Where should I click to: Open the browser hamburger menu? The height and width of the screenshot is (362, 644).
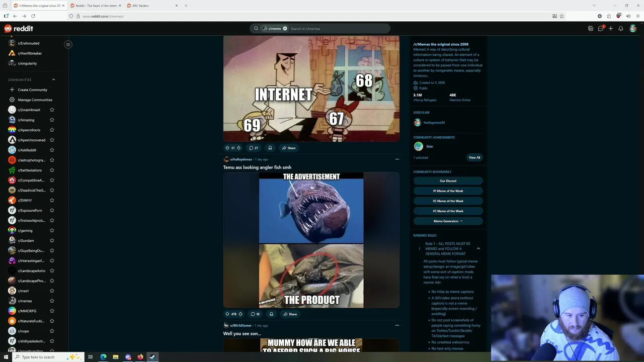click(637, 16)
